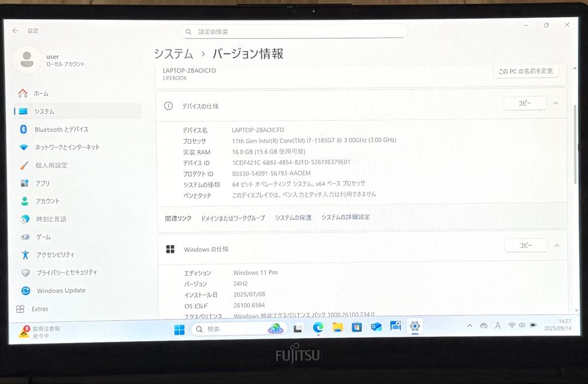This screenshot has width=588, height=384.
Task: Click the プロダクト ID value
Action: point(271,173)
